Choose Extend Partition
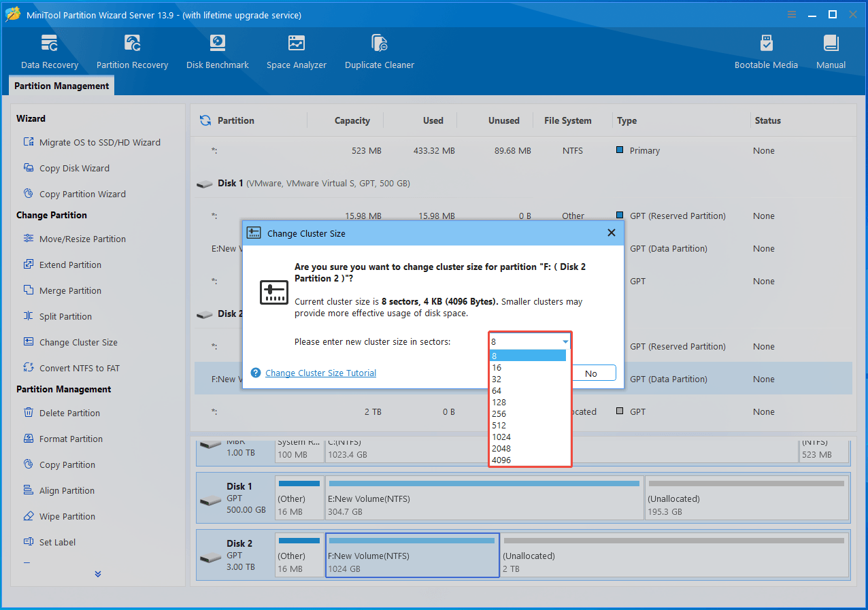Viewport: 868px width, 610px height. pyautogui.click(x=63, y=265)
